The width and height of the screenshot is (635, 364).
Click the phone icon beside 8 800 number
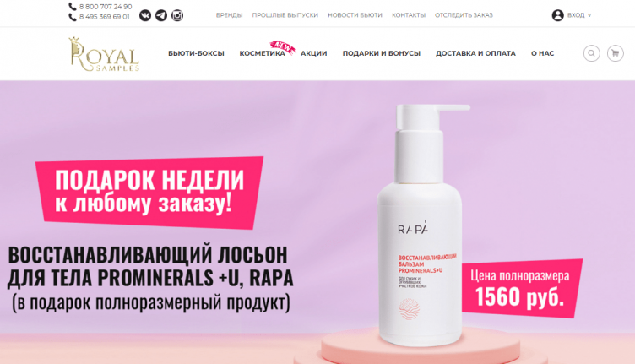(x=73, y=7)
